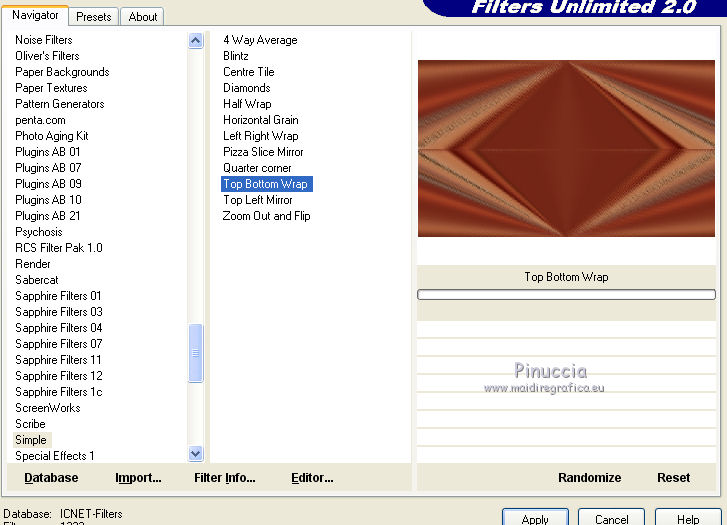Choose the Horizontal Grain filter

click(261, 120)
